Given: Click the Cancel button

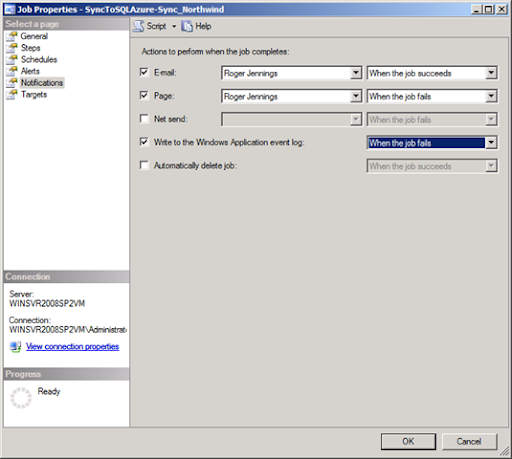Looking at the screenshot, I should pyautogui.click(x=469, y=441).
